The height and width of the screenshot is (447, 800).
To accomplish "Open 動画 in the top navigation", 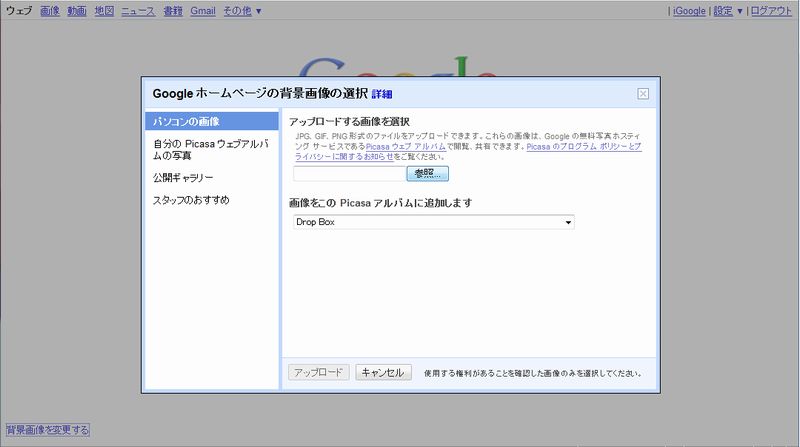I will [x=77, y=11].
